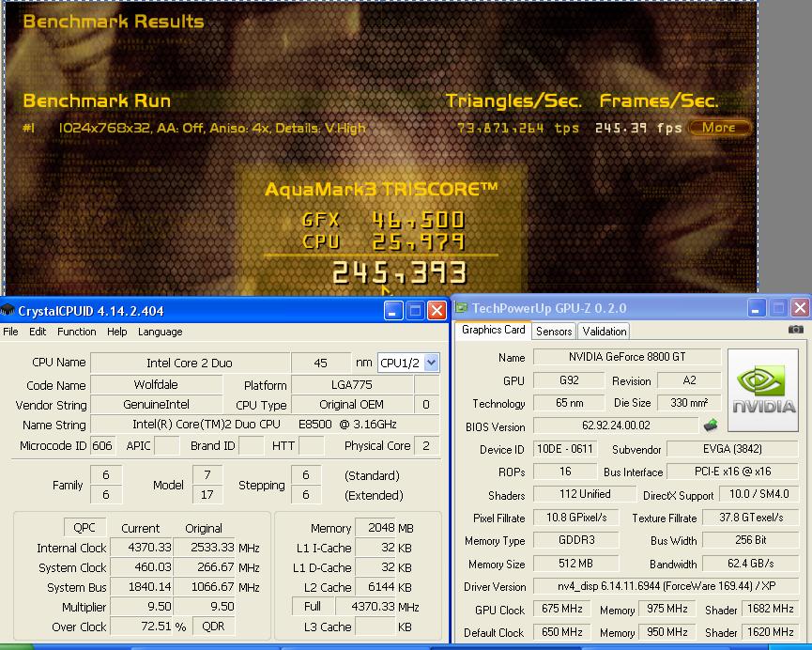This screenshot has width=812, height=650.
Task: Click the Name String field showing E8500
Action: point(265,425)
